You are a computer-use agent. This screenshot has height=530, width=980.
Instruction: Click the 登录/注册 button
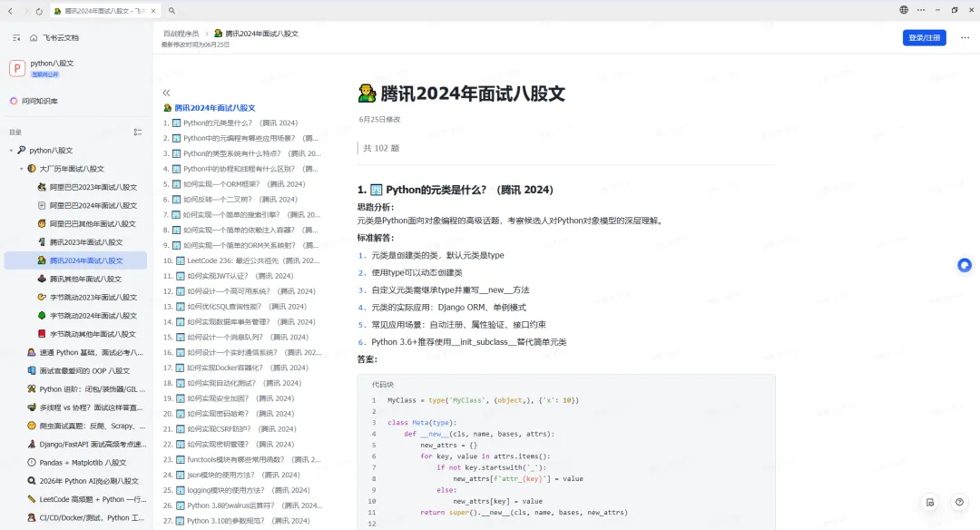925,37
